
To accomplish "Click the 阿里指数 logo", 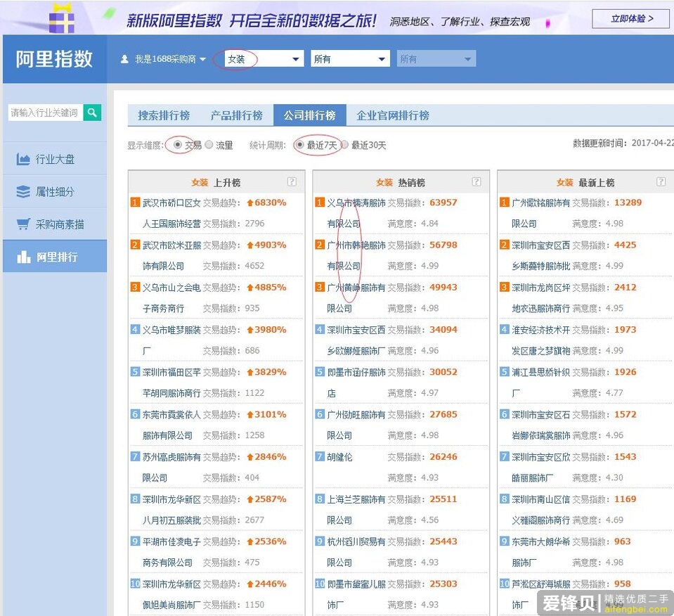I will [x=54, y=59].
